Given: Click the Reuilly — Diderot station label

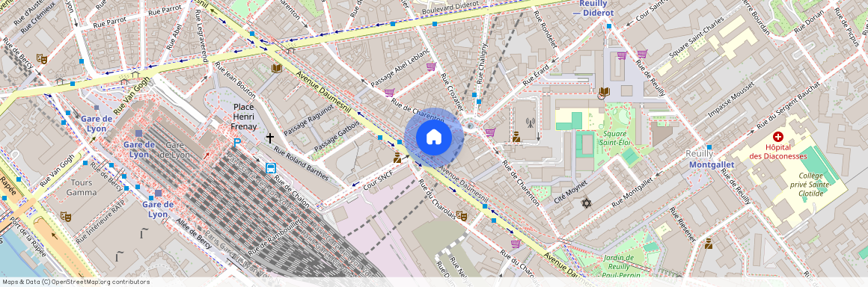Looking at the screenshot, I should click(593, 7).
